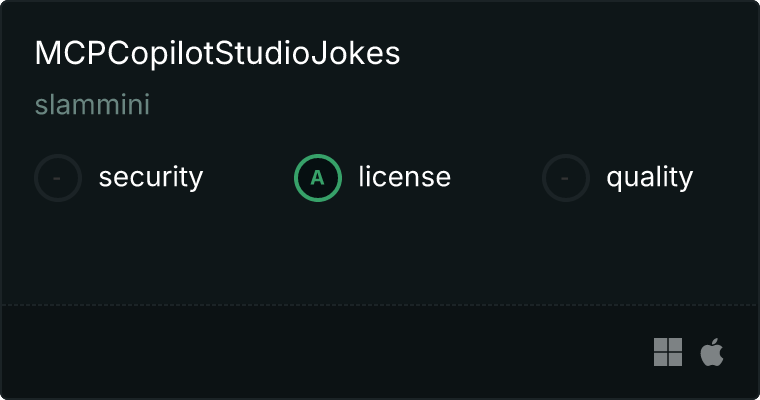Viewport: 760px width, 400px height.
Task: Open the MCPCopilotStudioJokes title link
Action: pyautogui.click(x=217, y=53)
